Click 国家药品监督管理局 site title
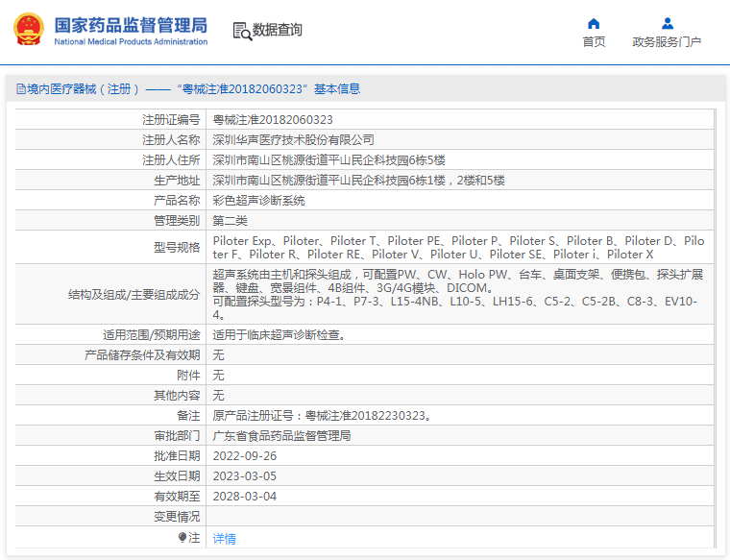 point(131,25)
